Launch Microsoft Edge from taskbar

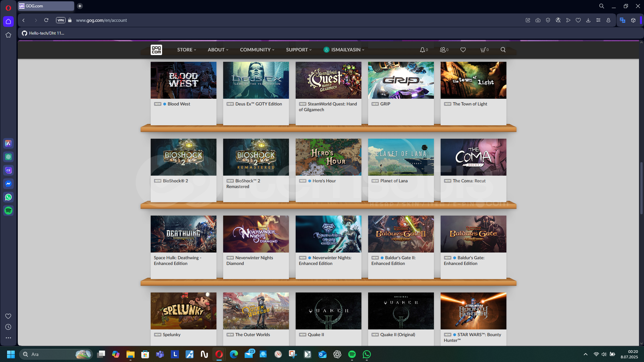tap(234, 354)
